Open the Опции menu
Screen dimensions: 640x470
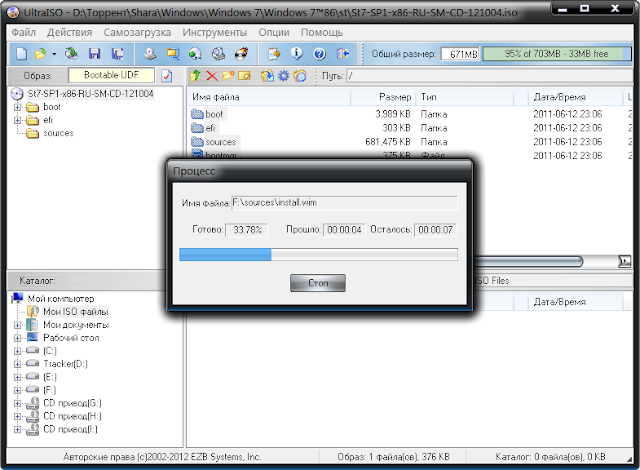click(x=274, y=32)
